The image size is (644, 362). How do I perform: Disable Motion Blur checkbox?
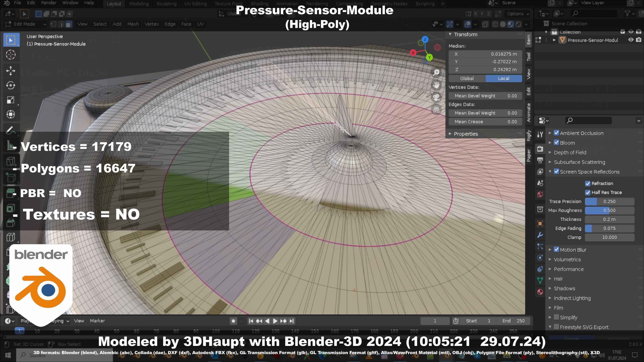(x=556, y=250)
